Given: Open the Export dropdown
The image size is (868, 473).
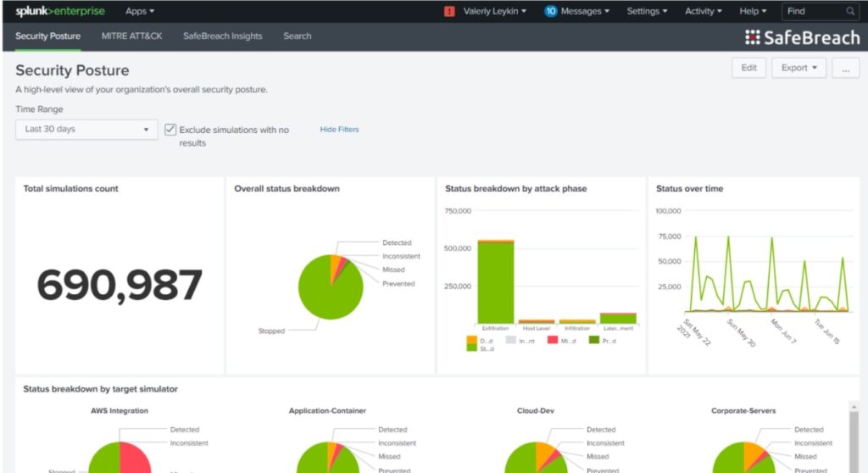Looking at the screenshot, I should coord(798,69).
